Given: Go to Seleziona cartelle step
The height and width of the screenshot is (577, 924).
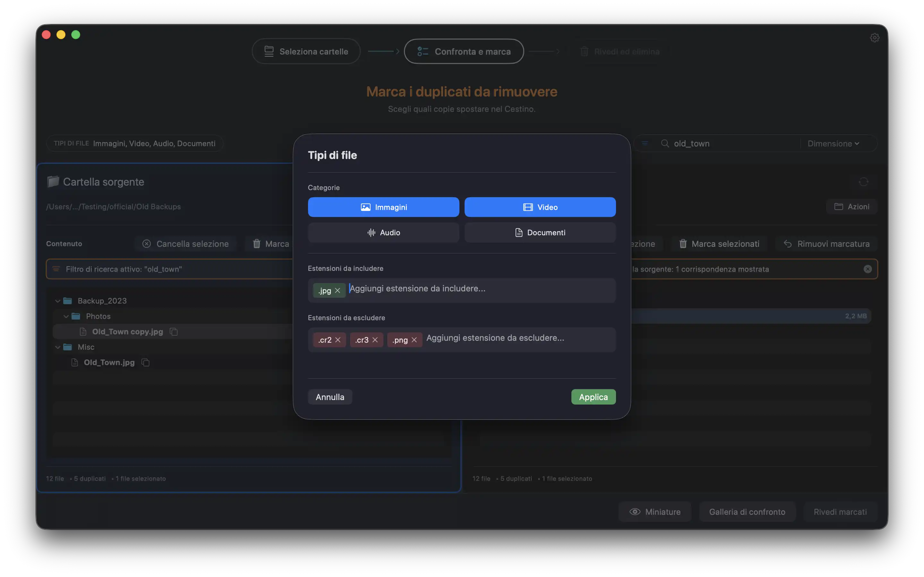Looking at the screenshot, I should (306, 51).
